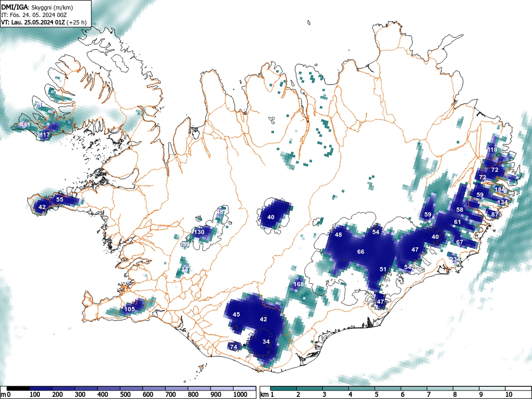Image resolution: width=532 pixels, height=399 pixels.
Task: Select the '500' tick on the metre legend
Action: pyautogui.click(x=125, y=395)
